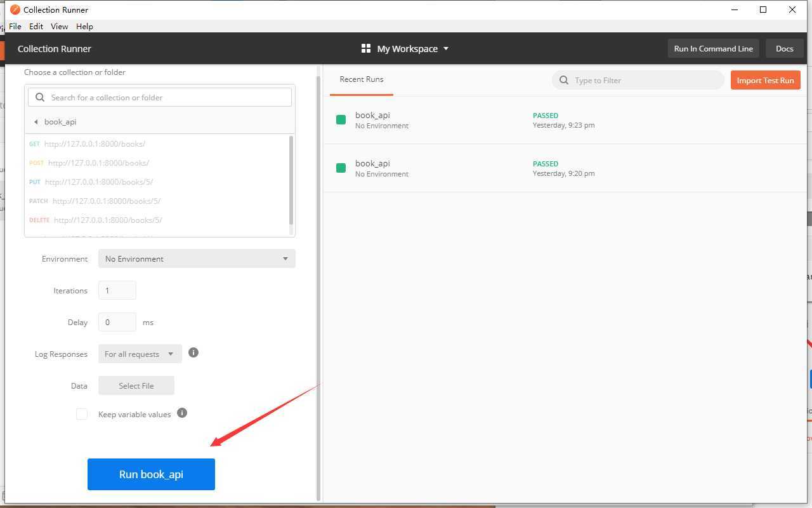Click the left panel vertical scrollbar
This screenshot has height=508, width=812.
pos(318,287)
